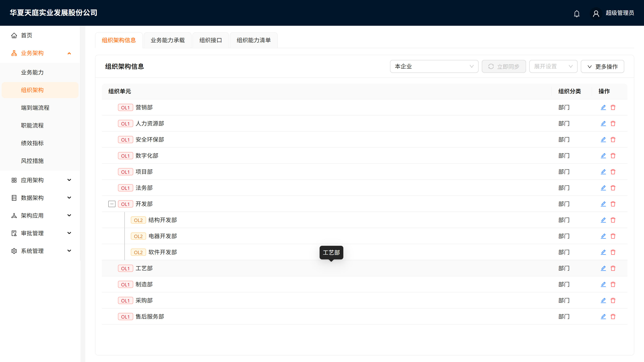Go to 首页 in sidebar
Viewport: 644px width, 362px height.
tap(40, 35)
